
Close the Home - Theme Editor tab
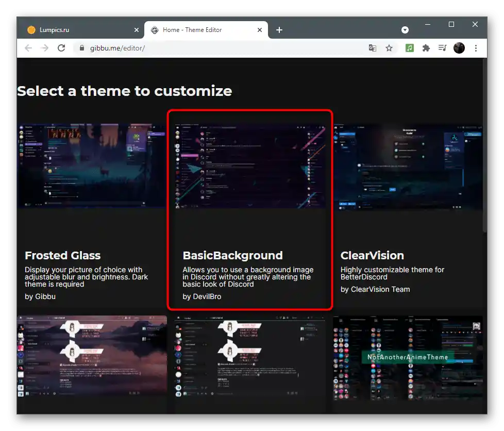[x=260, y=30]
